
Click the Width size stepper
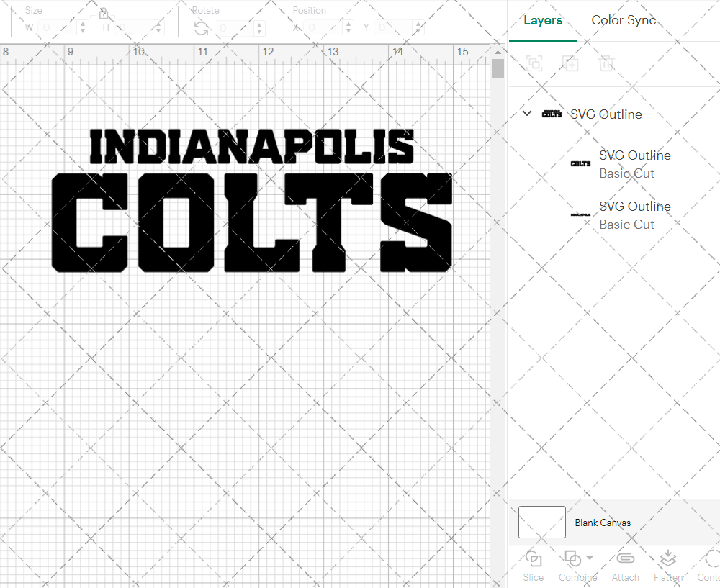click(x=83, y=28)
